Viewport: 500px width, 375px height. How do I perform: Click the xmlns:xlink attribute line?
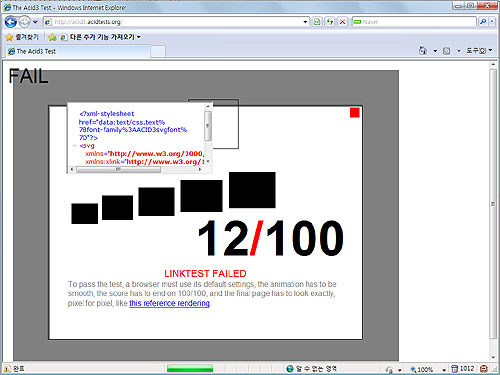point(145,162)
